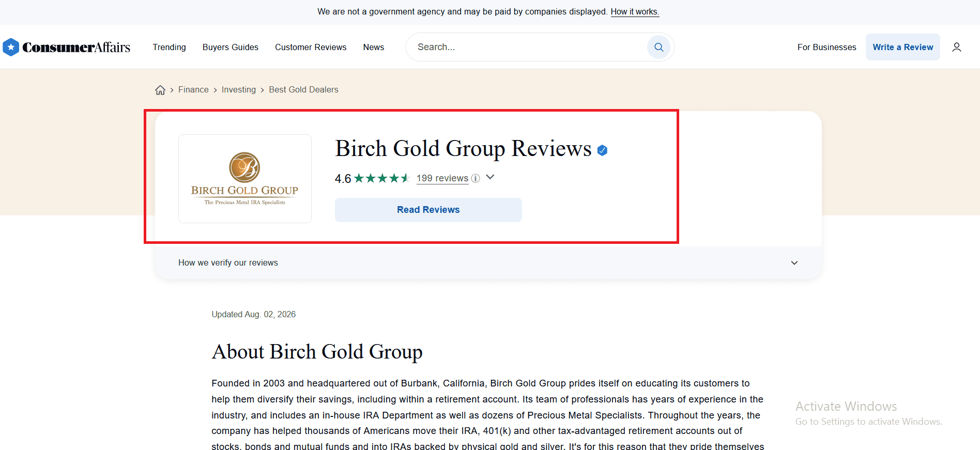Click the Updated Aug. 02, 2026 text

click(254, 314)
